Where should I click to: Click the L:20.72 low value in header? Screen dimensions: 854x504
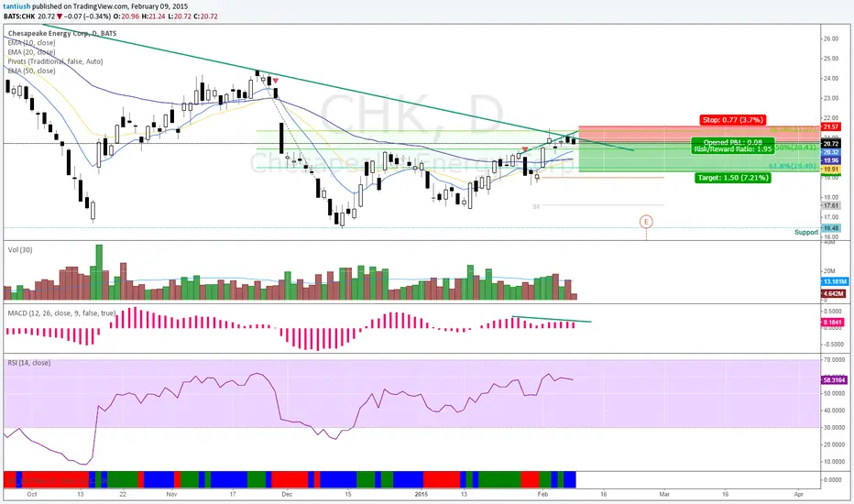click(179, 16)
